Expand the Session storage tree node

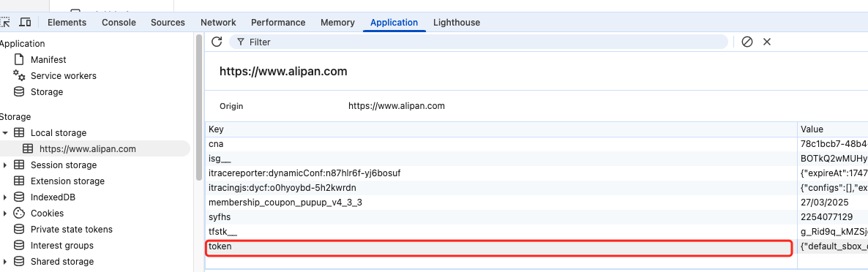click(x=5, y=165)
